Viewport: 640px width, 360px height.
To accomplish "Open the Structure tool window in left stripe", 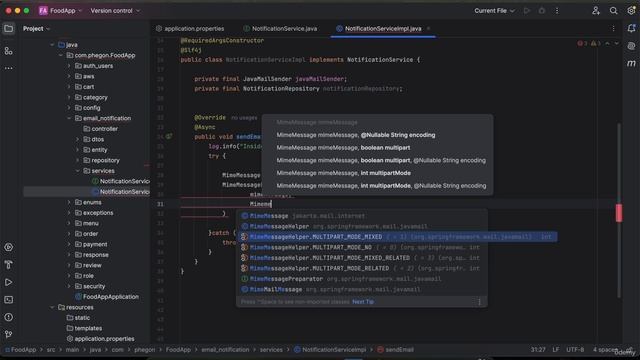I will point(9,51).
